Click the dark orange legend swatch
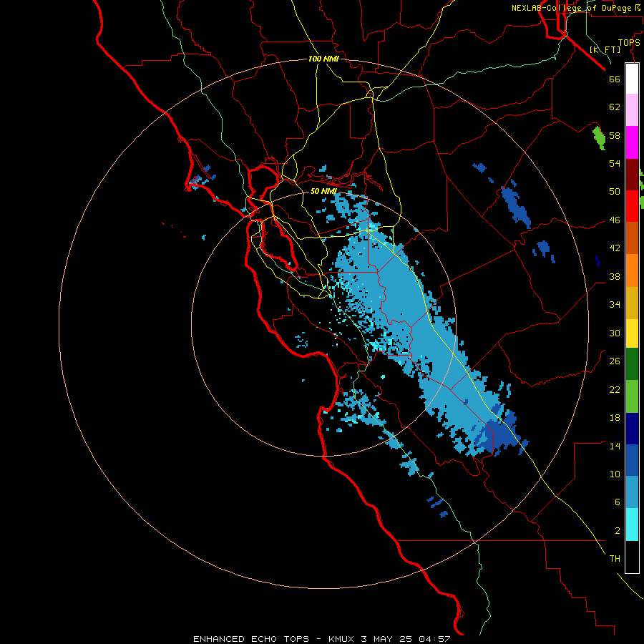 click(632, 238)
